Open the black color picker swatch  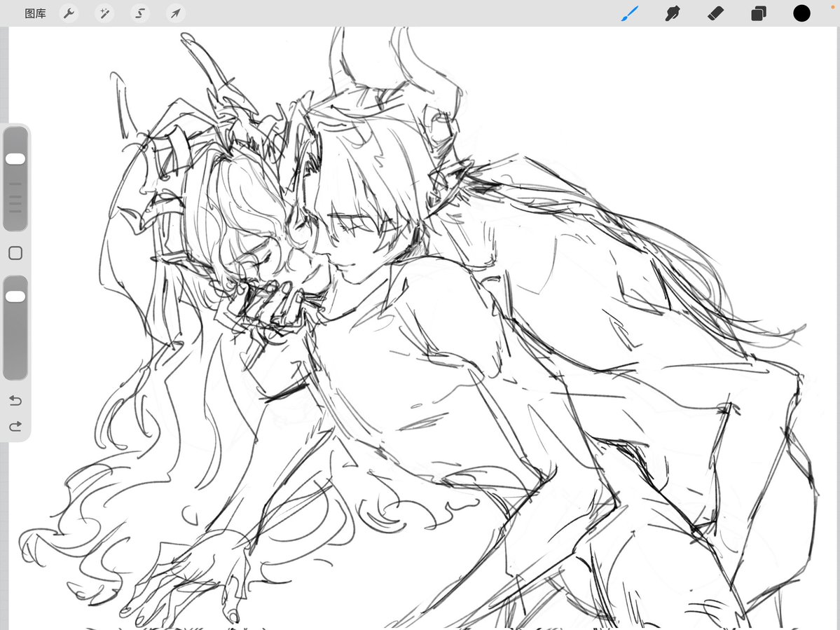801,13
